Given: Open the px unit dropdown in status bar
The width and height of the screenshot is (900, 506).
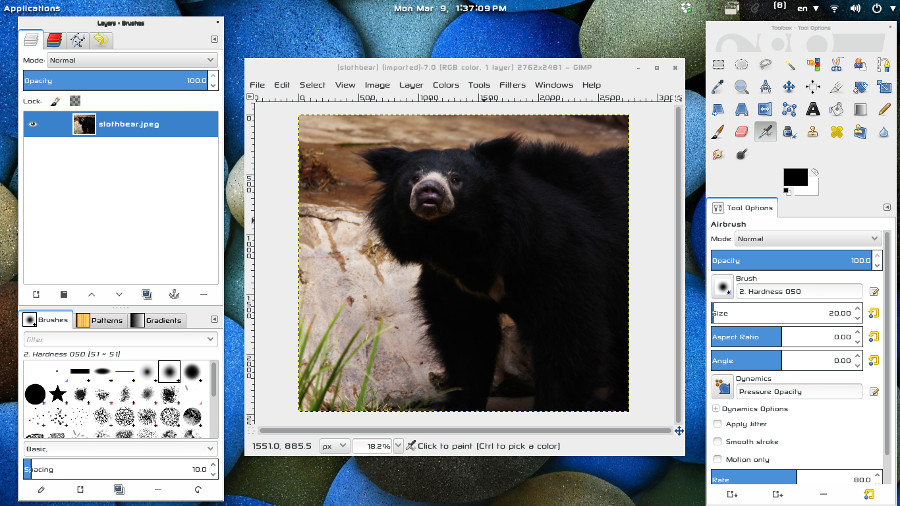Looking at the screenshot, I should (x=334, y=446).
